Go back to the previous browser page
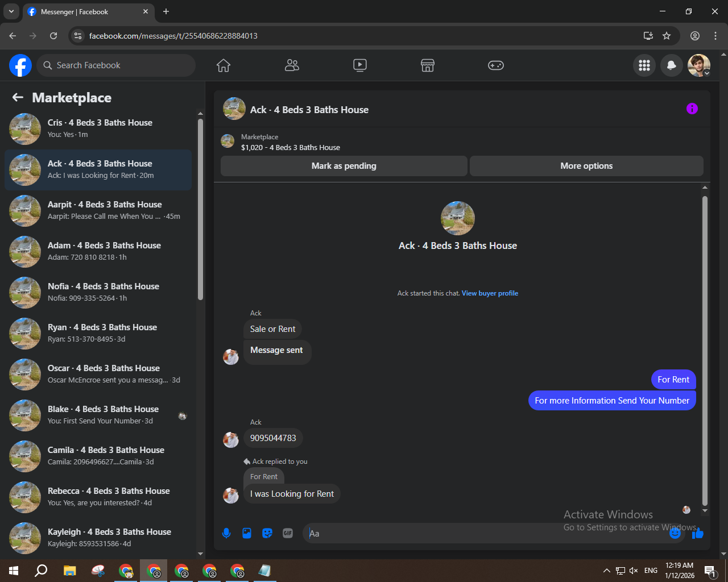Viewport: 728px width, 582px height. pyautogui.click(x=13, y=36)
